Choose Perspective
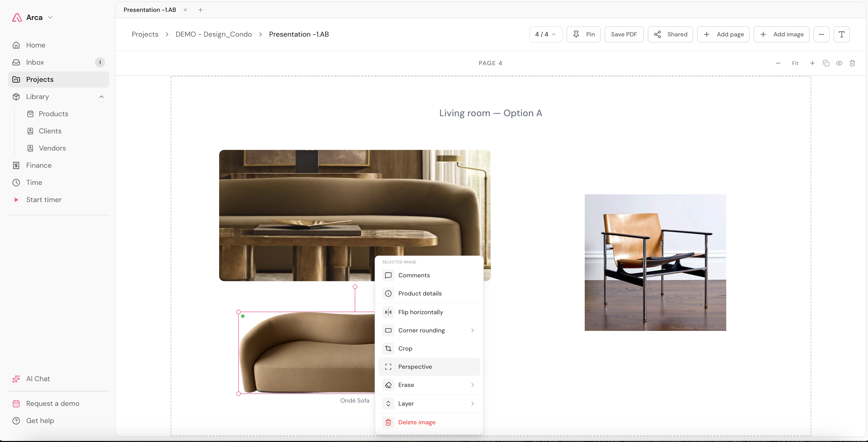The image size is (868, 442). (429, 367)
